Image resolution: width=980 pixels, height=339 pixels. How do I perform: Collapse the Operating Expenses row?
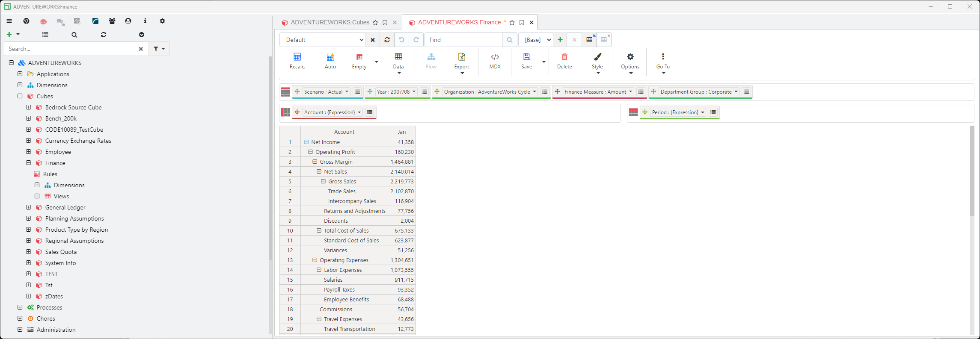pyautogui.click(x=315, y=260)
